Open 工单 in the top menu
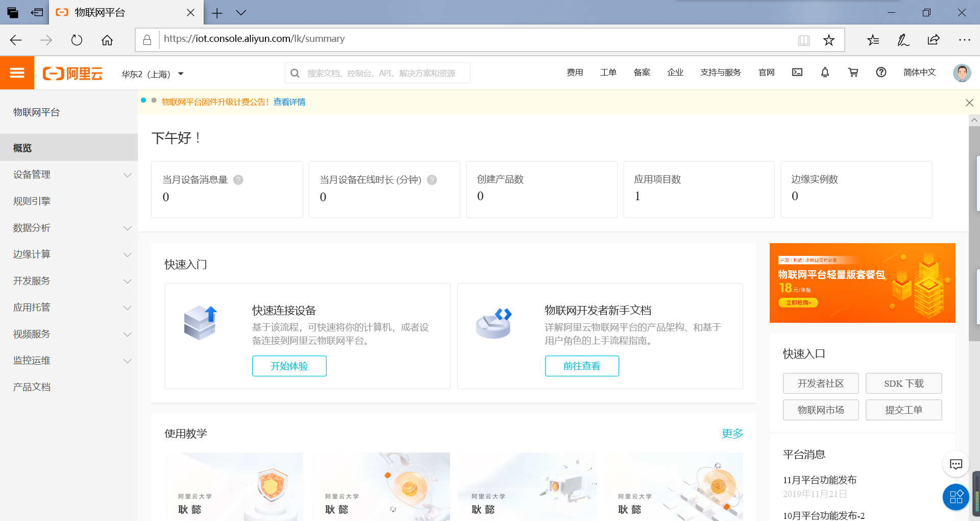The width and height of the screenshot is (980, 521). (608, 73)
